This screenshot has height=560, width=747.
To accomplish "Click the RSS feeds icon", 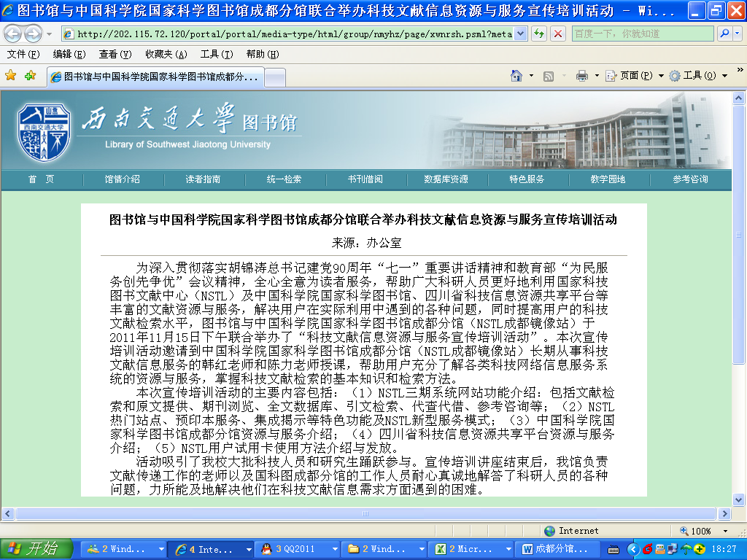I will pos(549,76).
